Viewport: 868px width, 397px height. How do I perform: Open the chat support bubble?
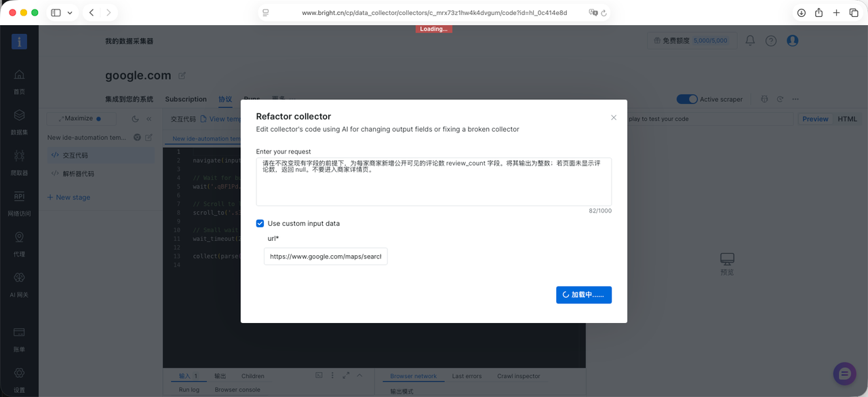point(845,373)
